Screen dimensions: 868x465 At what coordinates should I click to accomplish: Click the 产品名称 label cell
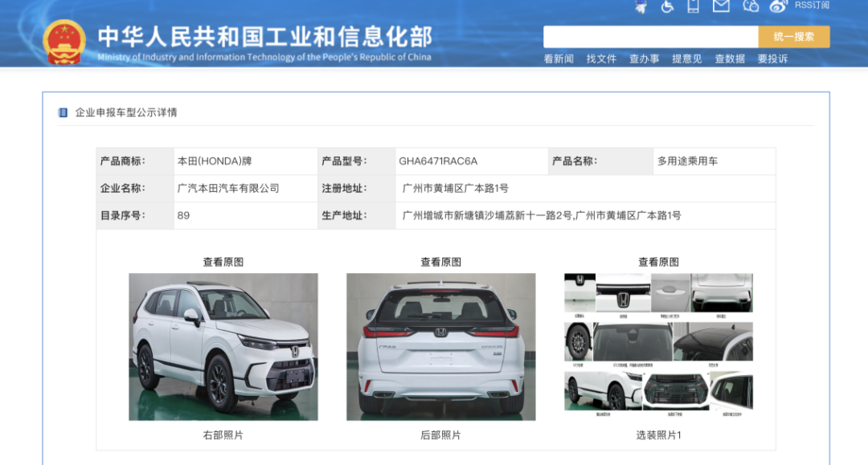601,161
